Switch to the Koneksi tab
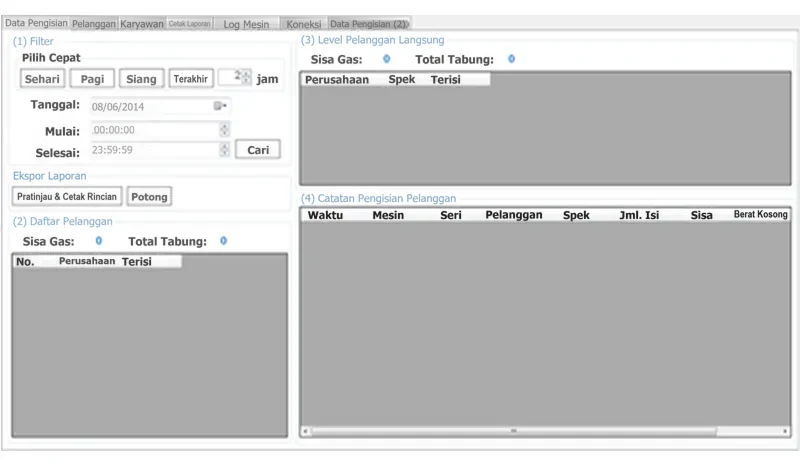 coord(304,24)
